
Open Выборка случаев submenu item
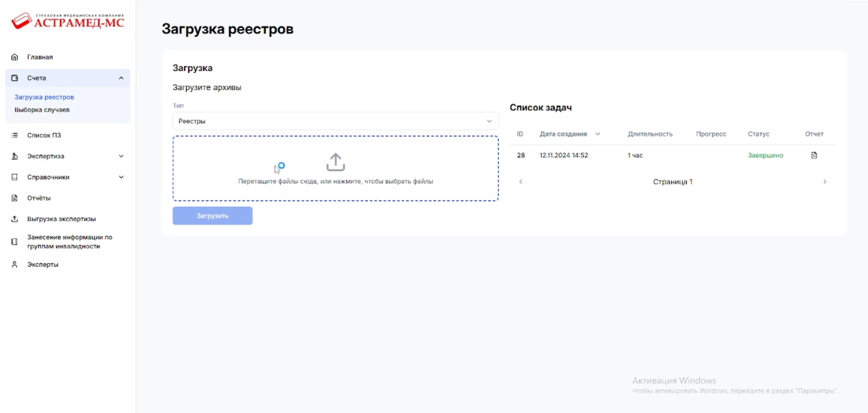42,110
